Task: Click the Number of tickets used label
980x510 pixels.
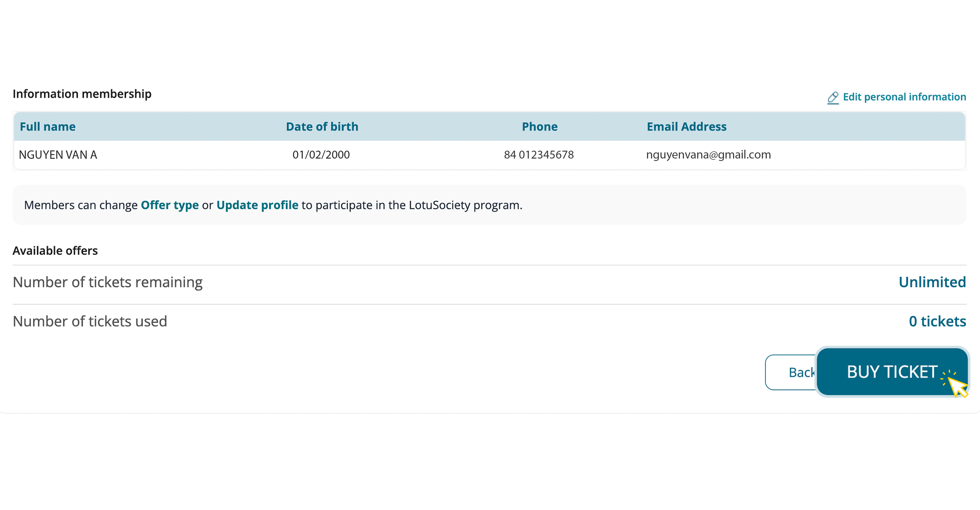Action: (90, 321)
